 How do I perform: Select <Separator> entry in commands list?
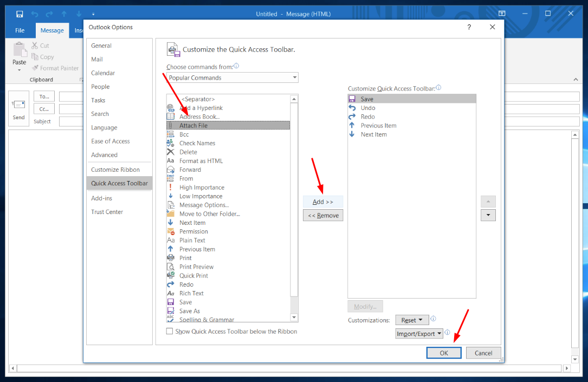pos(228,99)
